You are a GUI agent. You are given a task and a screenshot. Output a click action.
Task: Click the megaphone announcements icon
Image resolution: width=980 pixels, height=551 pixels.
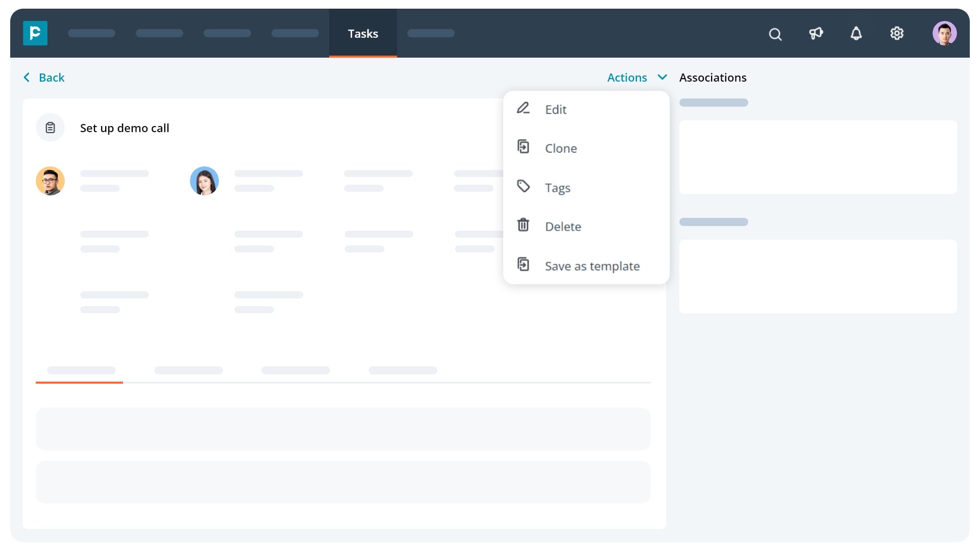(x=816, y=34)
